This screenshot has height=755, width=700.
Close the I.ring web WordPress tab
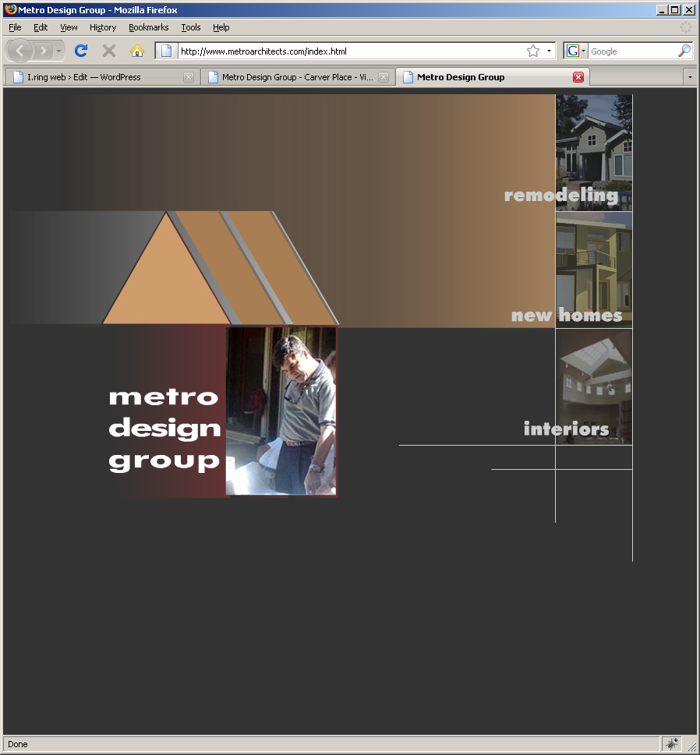(x=189, y=77)
